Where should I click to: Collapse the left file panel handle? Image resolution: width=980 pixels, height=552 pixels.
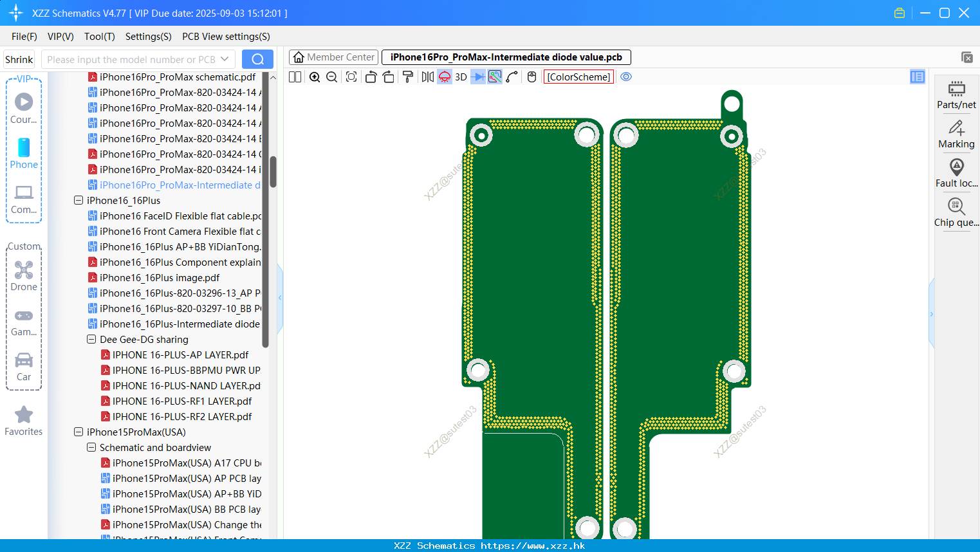[x=280, y=298]
